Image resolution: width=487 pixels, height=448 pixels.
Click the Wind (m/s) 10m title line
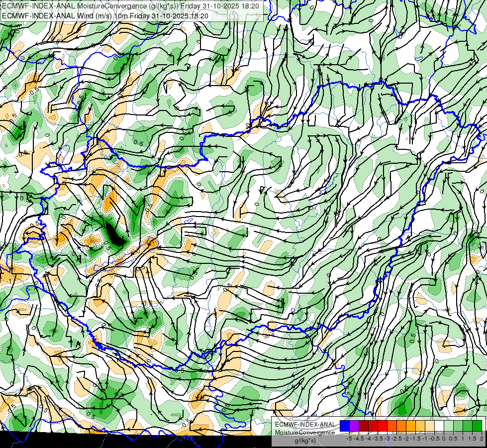coord(105,16)
